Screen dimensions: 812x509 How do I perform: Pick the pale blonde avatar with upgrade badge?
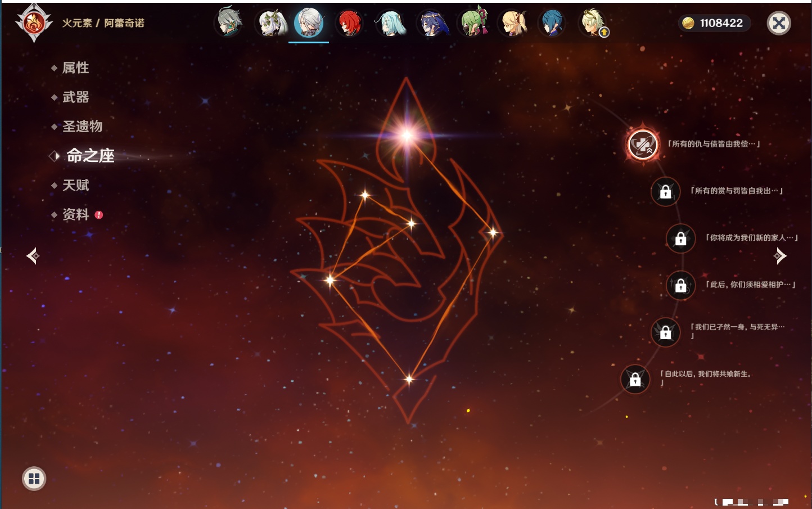point(593,23)
